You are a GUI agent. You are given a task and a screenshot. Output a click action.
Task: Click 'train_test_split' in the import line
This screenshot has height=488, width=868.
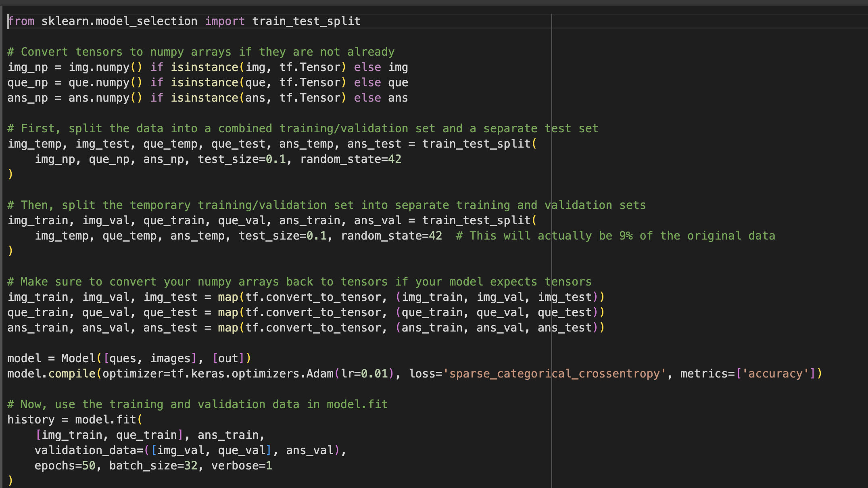[x=306, y=21]
